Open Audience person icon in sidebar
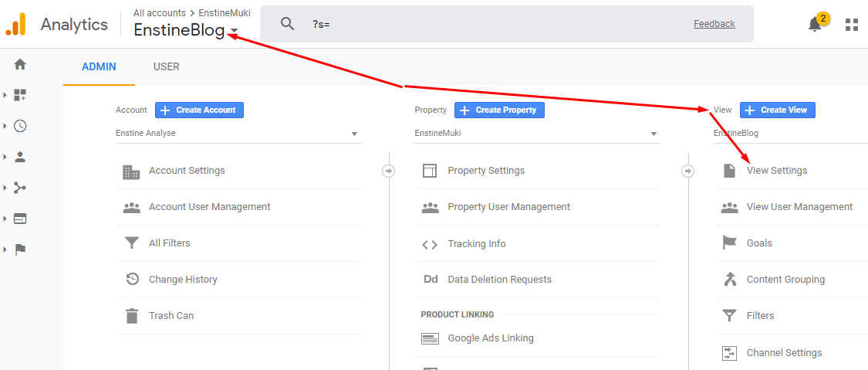 click(20, 157)
